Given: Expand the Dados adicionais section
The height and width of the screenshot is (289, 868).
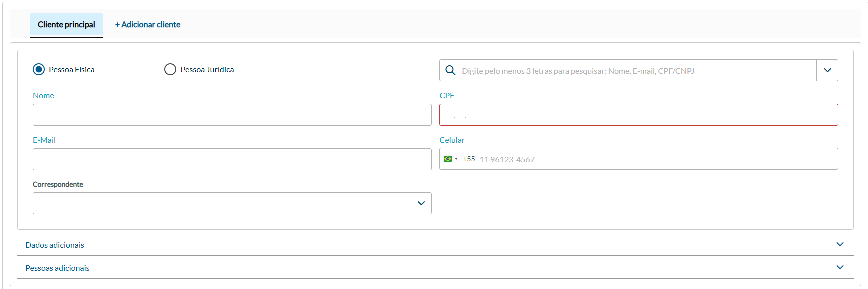Looking at the screenshot, I should tap(840, 244).
